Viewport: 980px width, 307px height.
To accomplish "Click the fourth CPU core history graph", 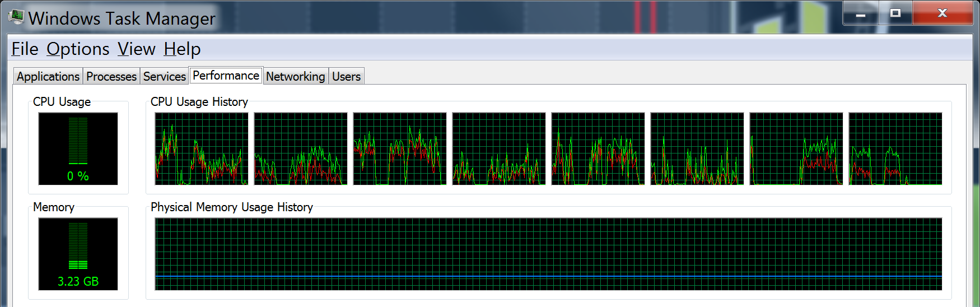I will pos(499,148).
